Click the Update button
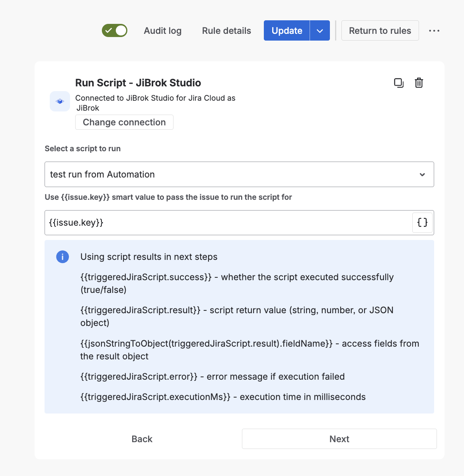The height and width of the screenshot is (476, 464). [287, 30]
